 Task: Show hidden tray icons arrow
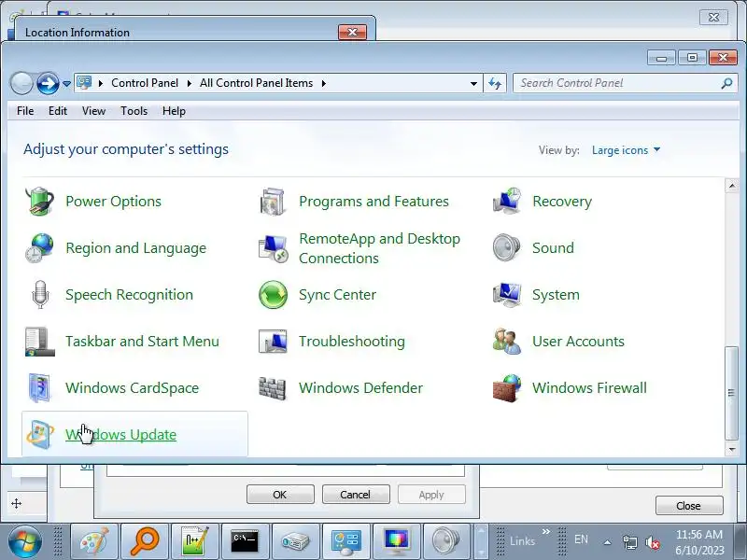tap(608, 542)
